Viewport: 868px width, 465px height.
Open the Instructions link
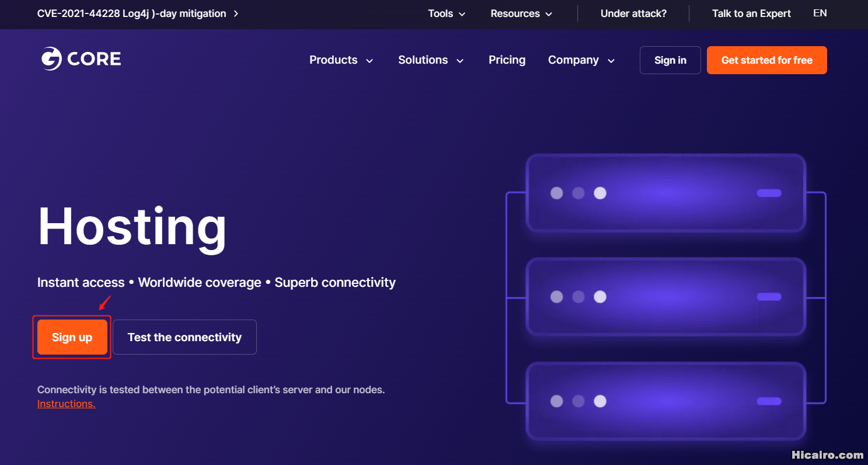(x=66, y=404)
